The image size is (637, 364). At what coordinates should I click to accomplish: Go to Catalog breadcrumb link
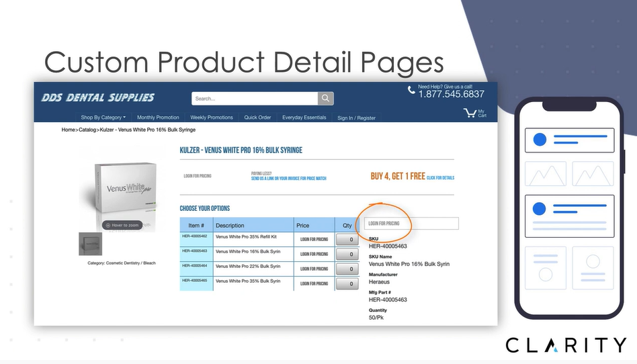pos(87,130)
